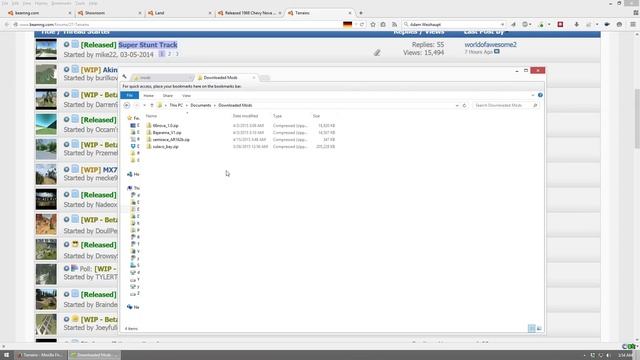Refresh the Explorer folder view
The height and width of the screenshot is (360, 640).
(x=464, y=105)
